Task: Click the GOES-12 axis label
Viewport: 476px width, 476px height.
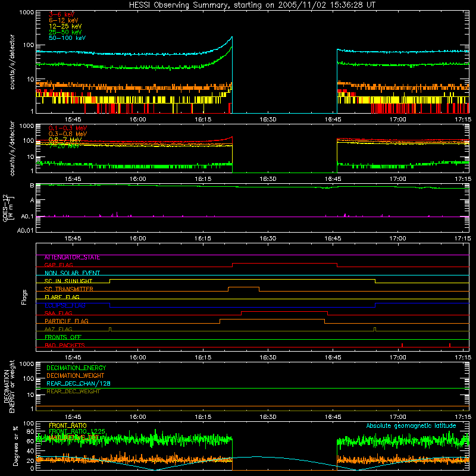Action: pyautogui.click(x=8, y=208)
